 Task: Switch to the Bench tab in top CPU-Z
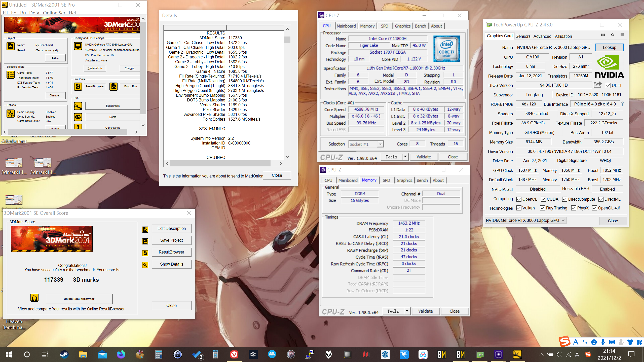(420, 26)
